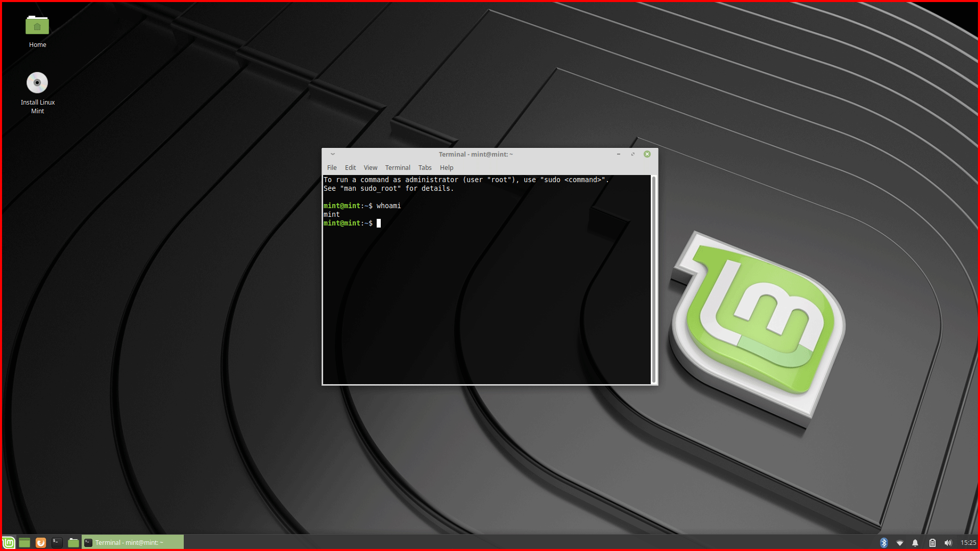Open the Files manager panel launcher

point(73,542)
